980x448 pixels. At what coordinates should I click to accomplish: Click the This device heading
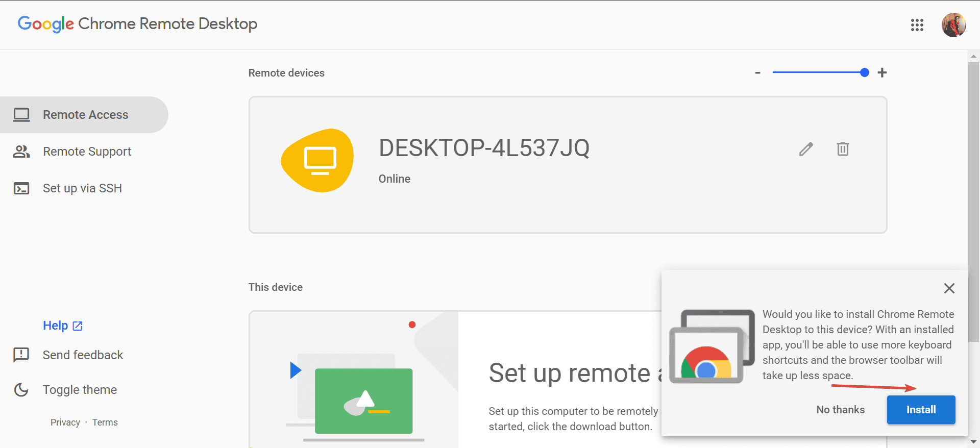(276, 287)
